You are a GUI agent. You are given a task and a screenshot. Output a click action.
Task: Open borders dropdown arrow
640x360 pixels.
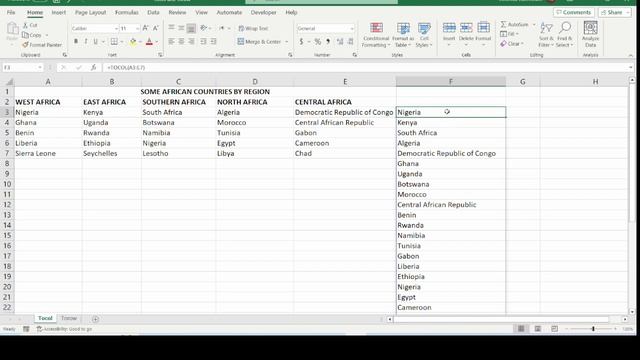(x=122, y=42)
